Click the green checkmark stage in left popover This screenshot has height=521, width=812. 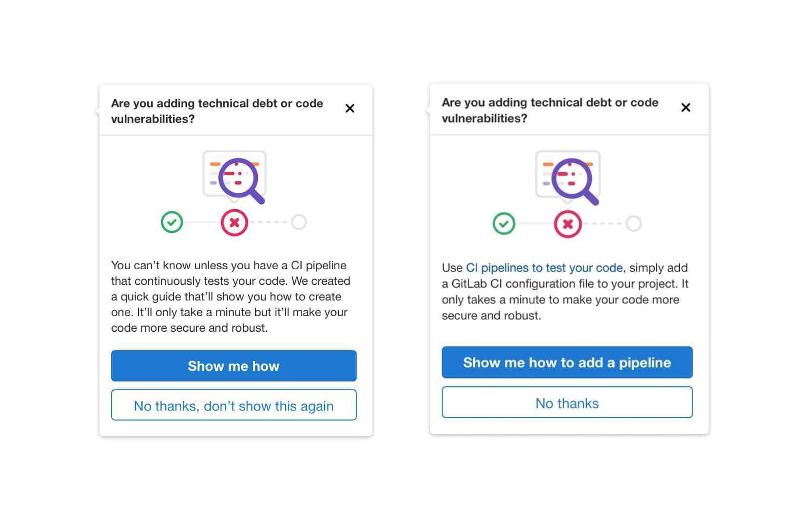click(x=172, y=222)
